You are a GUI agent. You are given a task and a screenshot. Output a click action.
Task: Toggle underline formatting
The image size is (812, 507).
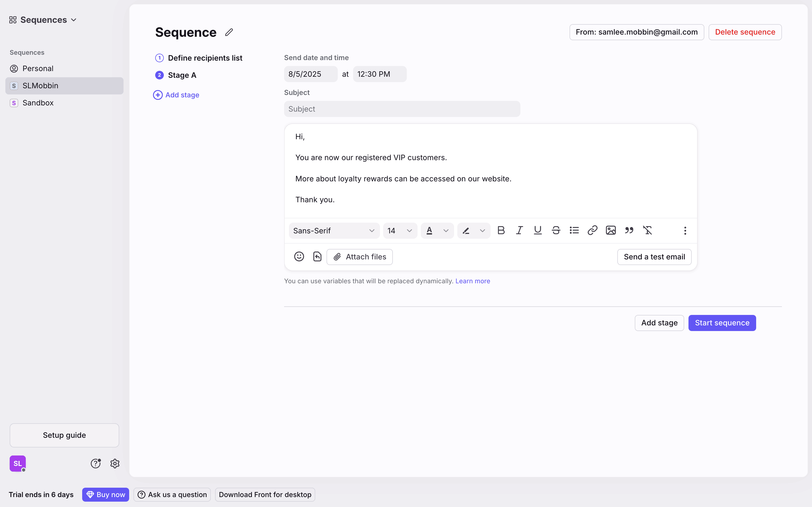[x=538, y=230]
